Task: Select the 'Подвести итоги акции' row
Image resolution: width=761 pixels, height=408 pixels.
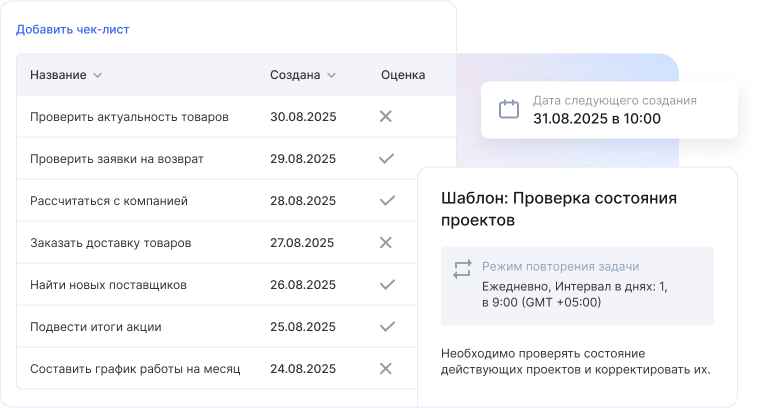Action: click(x=95, y=327)
